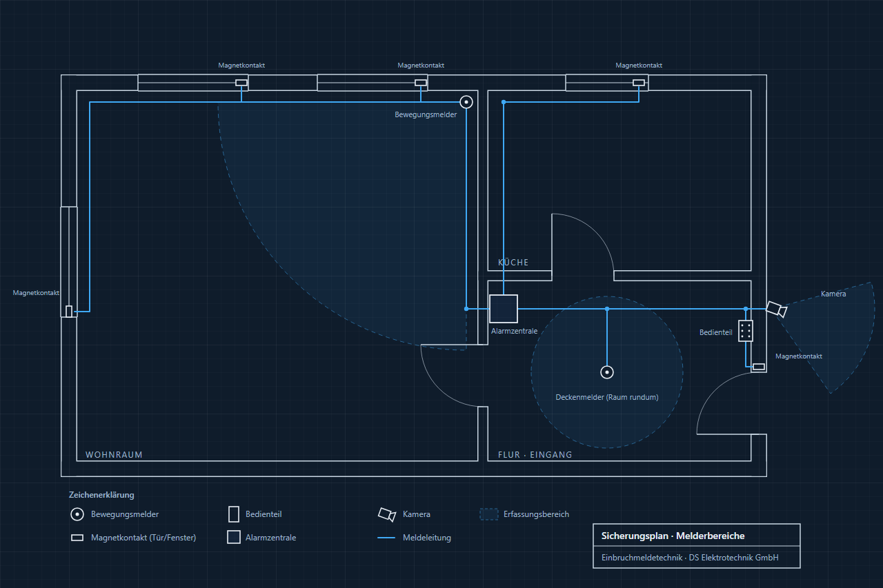883x588 pixels.
Task: Click the legend text 'Erfassungsbereich'
Action: (537, 514)
